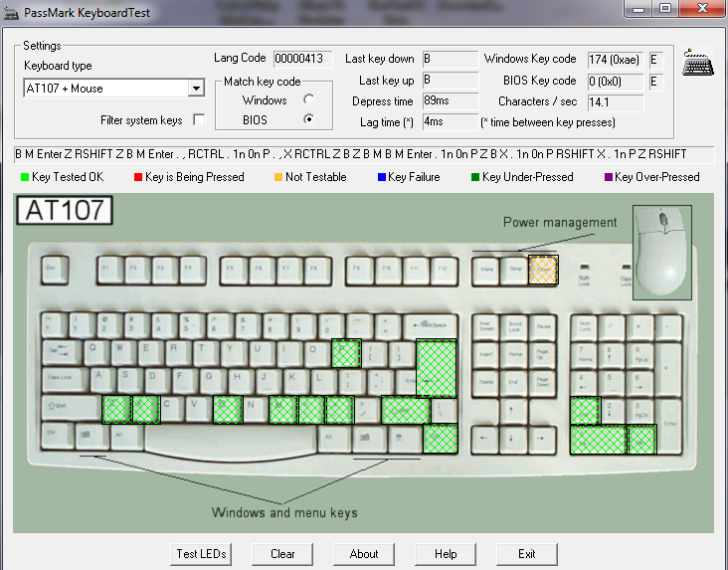Click the Backspace key on keyboard image

pos(431,325)
